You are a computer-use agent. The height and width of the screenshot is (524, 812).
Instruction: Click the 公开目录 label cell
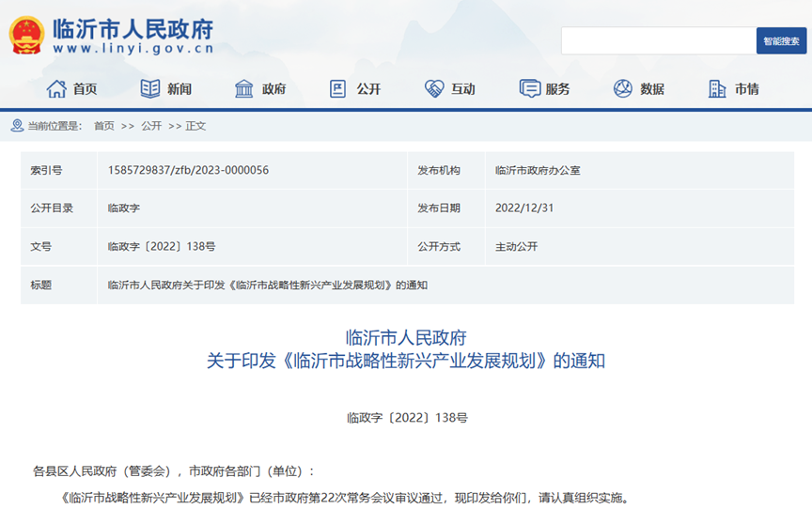click(59, 208)
